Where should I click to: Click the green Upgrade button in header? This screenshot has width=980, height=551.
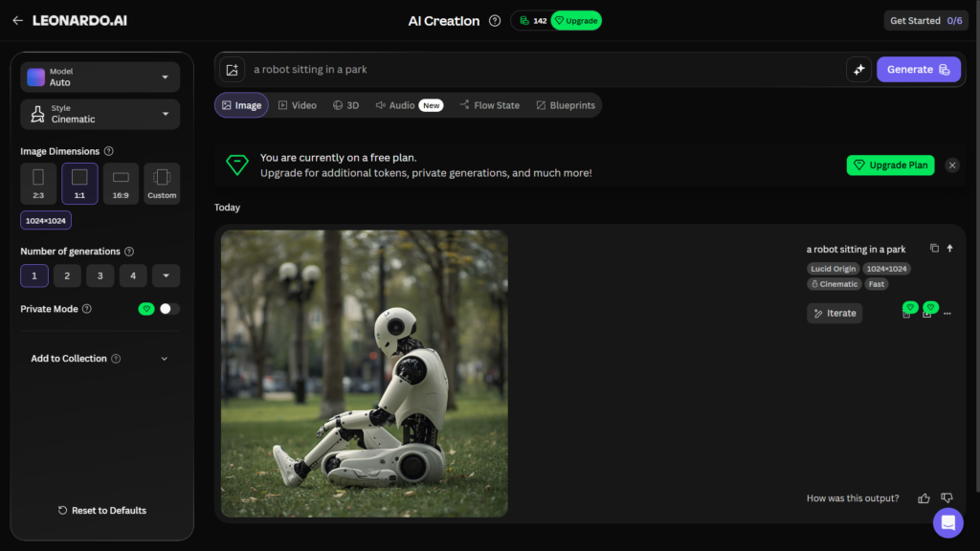[576, 21]
